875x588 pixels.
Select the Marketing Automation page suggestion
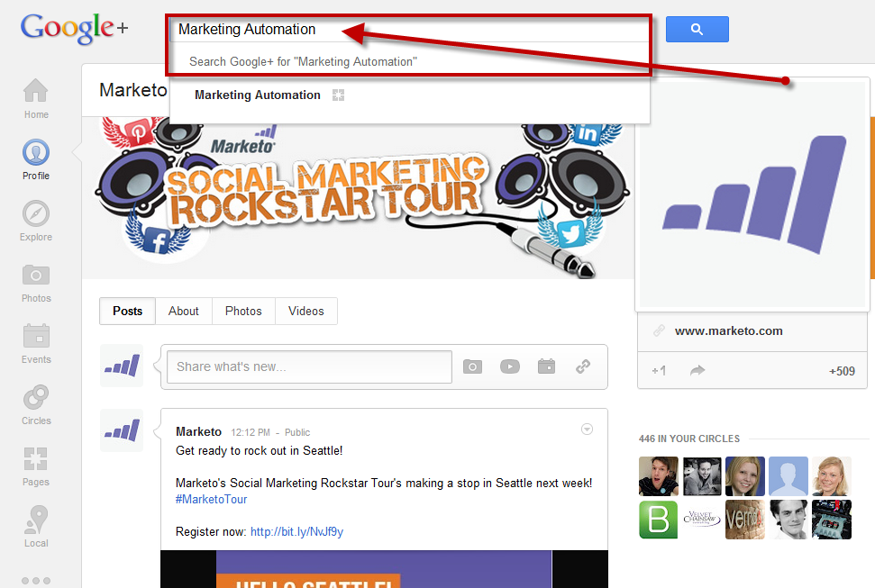tap(410, 95)
